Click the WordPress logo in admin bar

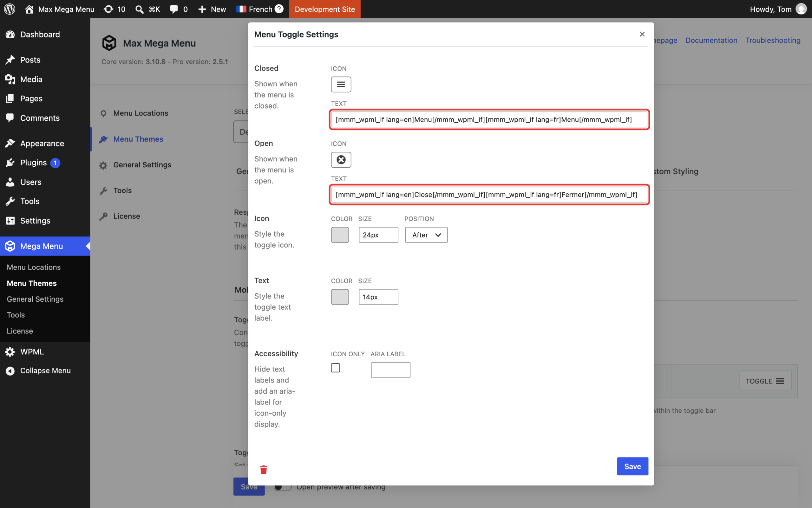click(x=10, y=9)
